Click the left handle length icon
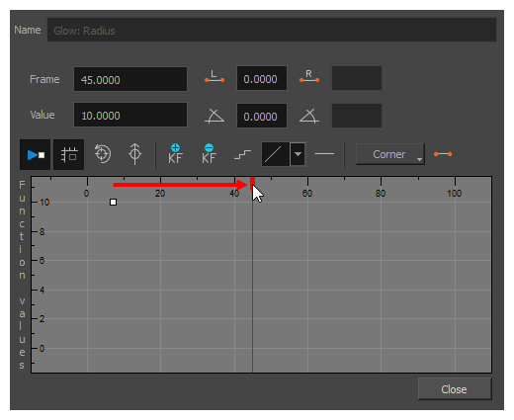Screen dimensions: 514x420 click(214, 77)
